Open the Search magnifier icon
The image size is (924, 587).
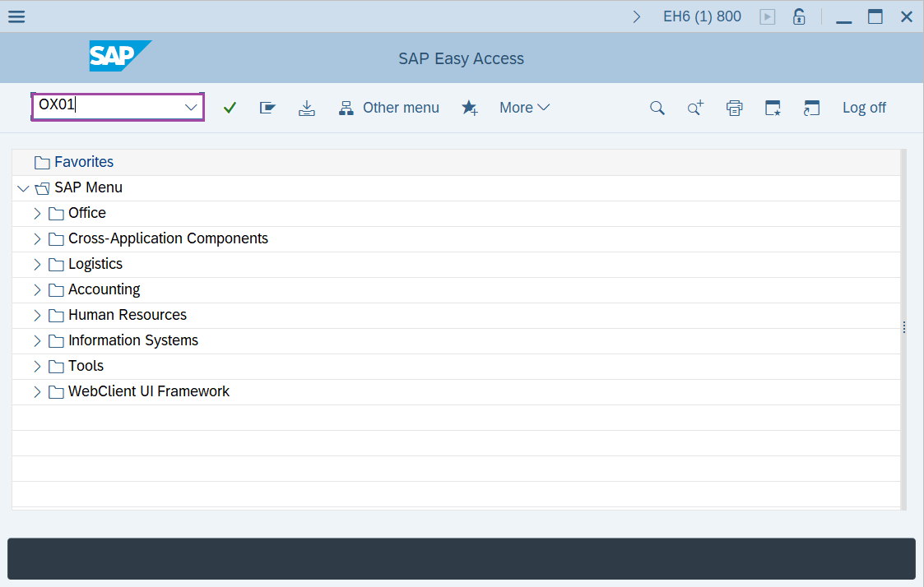(x=657, y=107)
